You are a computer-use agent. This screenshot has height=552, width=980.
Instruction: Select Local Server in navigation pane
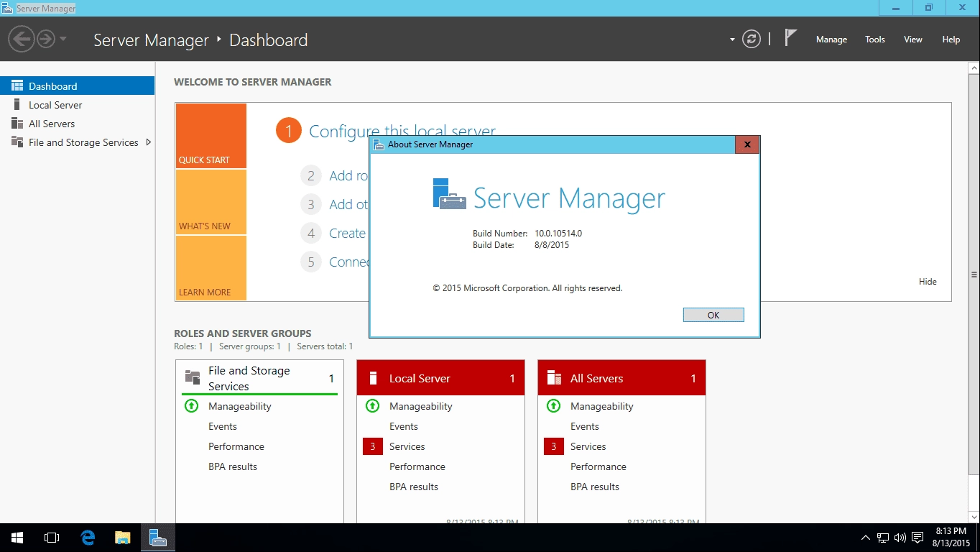77,104
